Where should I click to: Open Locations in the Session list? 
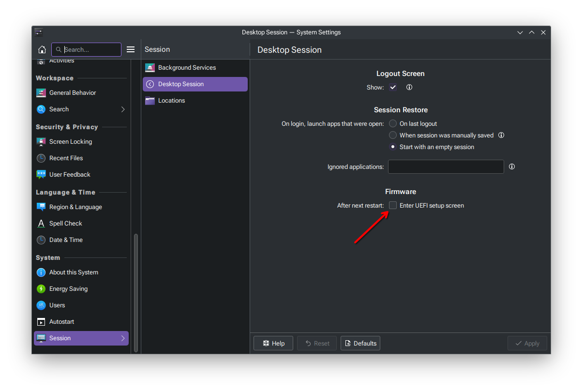(x=171, y=101)
